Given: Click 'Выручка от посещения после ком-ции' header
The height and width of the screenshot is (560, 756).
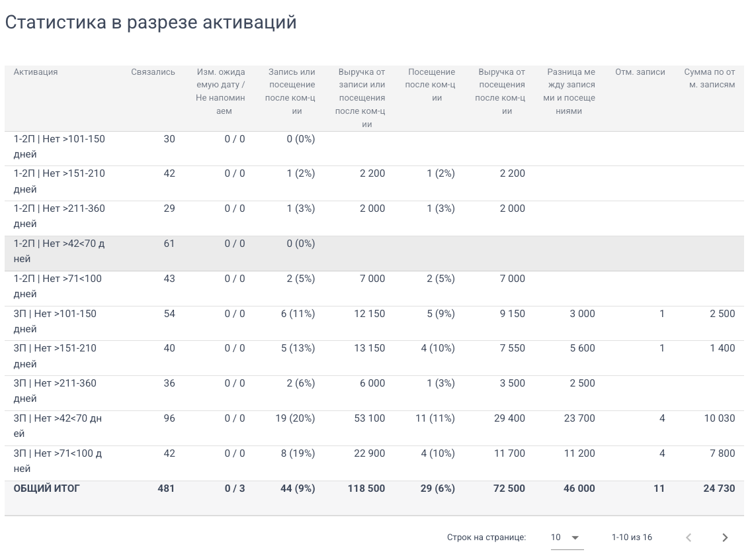Looking at the screenshot, I should (501, 91).
